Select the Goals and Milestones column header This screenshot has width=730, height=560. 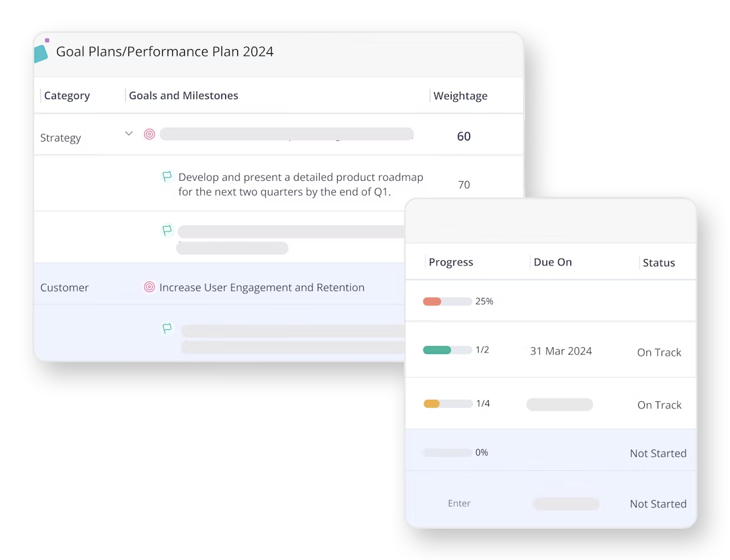pos(183,96)
